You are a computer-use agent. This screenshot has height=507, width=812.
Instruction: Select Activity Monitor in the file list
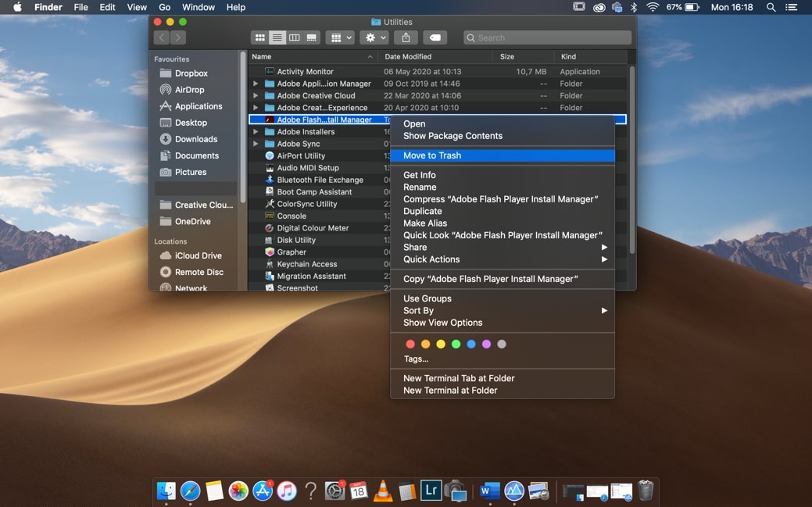coord(438,71)
